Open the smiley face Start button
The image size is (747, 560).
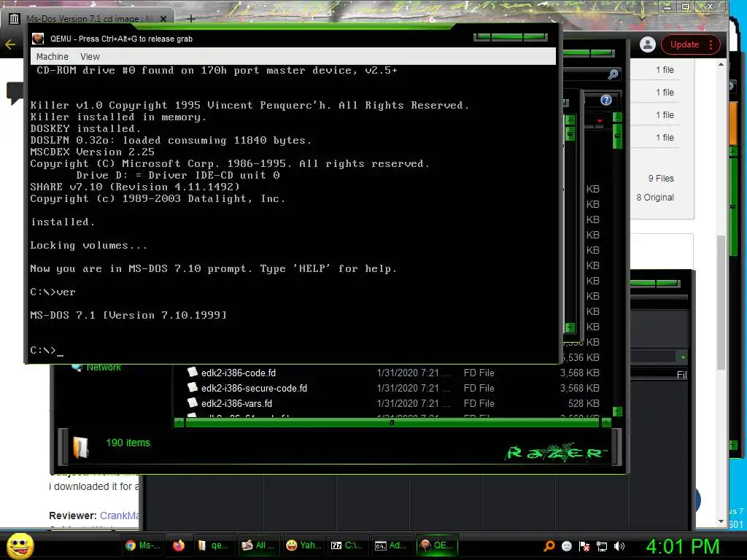[x=20, y=545]
